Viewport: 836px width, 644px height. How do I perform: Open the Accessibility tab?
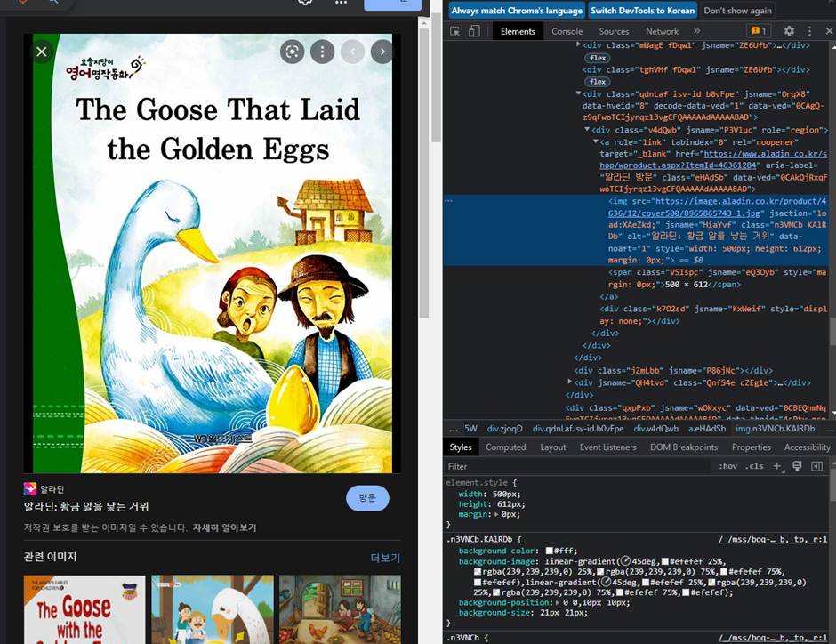tap(808, 447)
